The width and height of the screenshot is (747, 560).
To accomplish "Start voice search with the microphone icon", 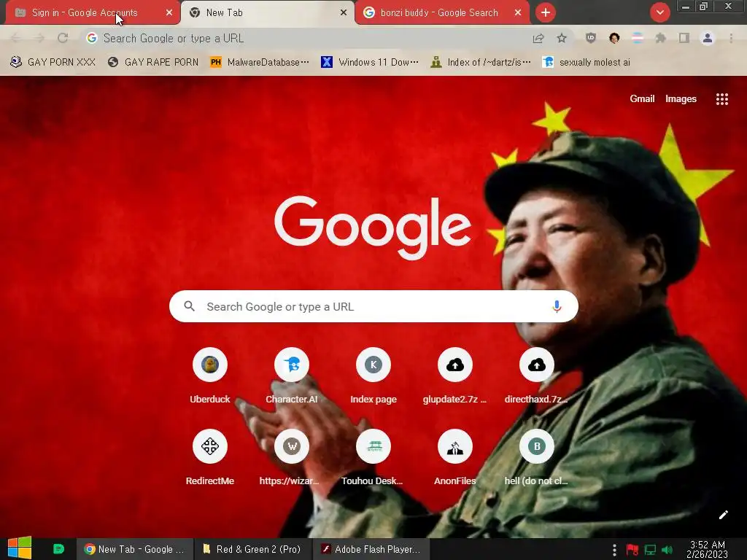I will [x=557, y=306].
